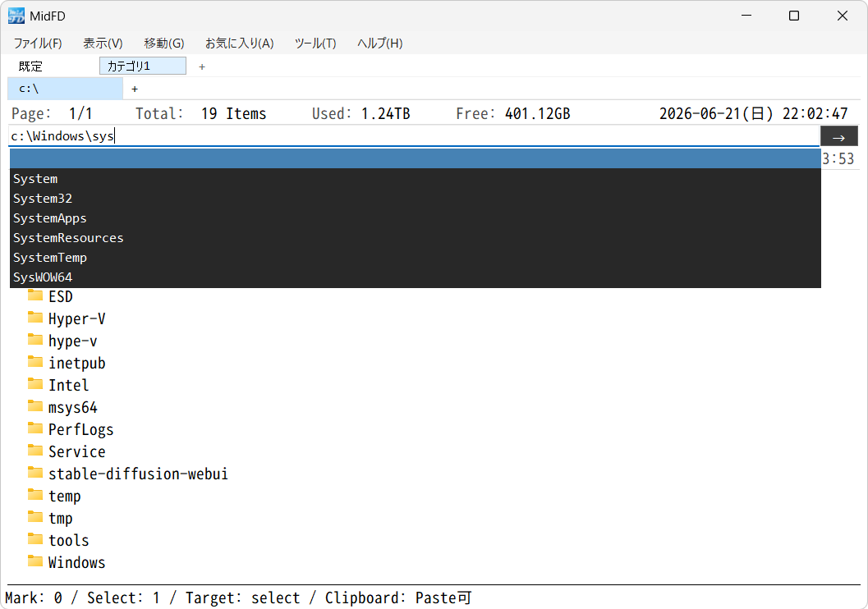Click the MidFD app icon in title bar
The height and width of the screenshot is (609, 868).
tap(16, 16)
